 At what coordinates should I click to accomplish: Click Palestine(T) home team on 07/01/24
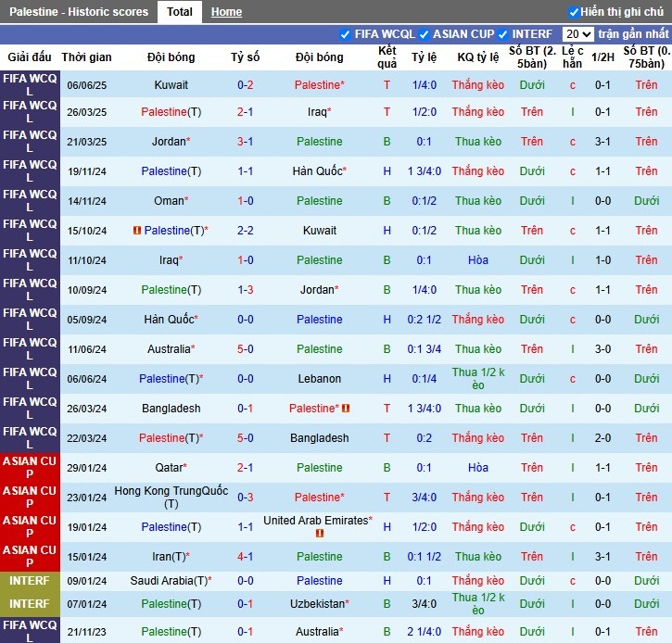pos(171,603)
